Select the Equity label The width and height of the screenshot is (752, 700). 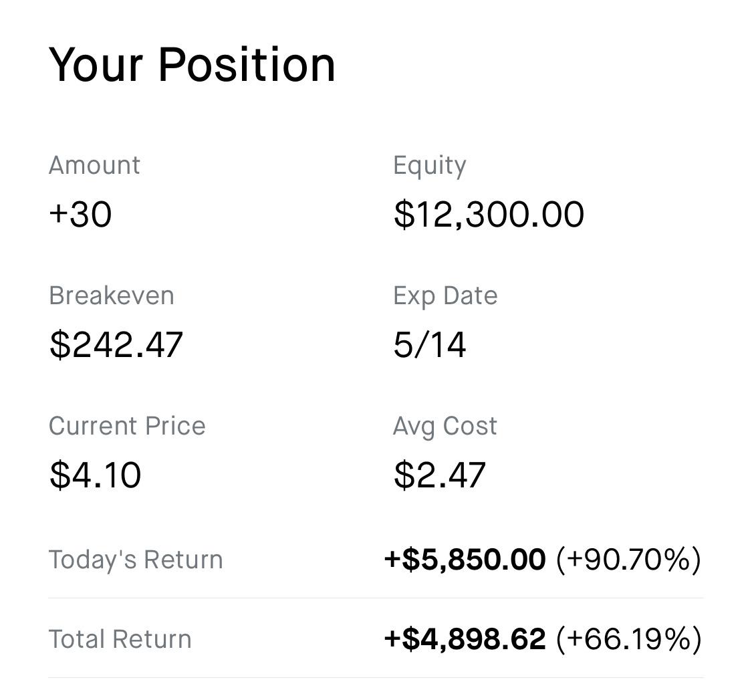(429, 165)
